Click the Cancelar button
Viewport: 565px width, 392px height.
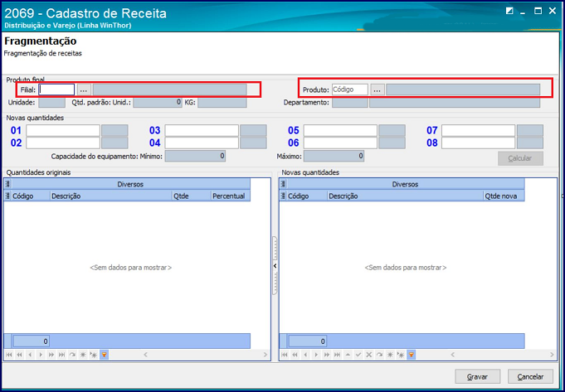click(x=530, y=376)
